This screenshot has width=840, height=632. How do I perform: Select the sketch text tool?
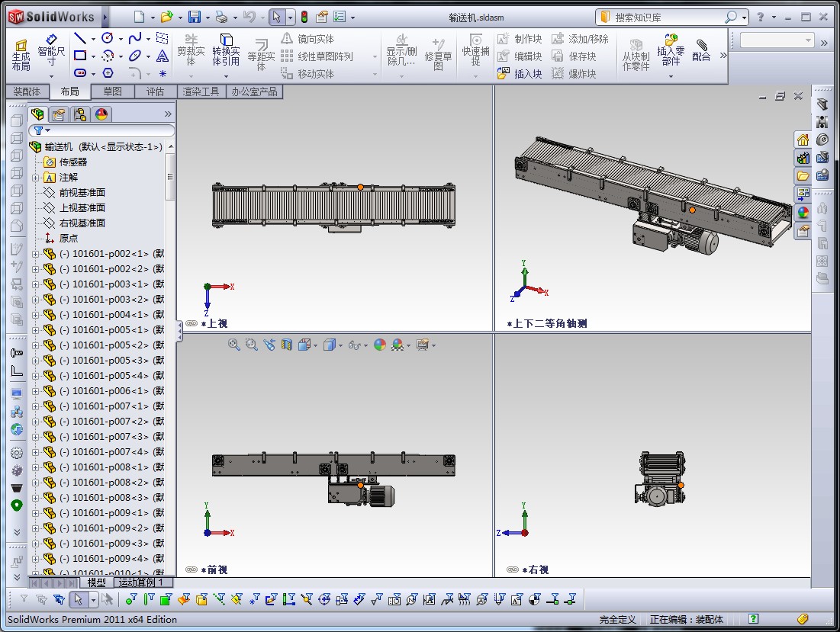coord(163,55)
